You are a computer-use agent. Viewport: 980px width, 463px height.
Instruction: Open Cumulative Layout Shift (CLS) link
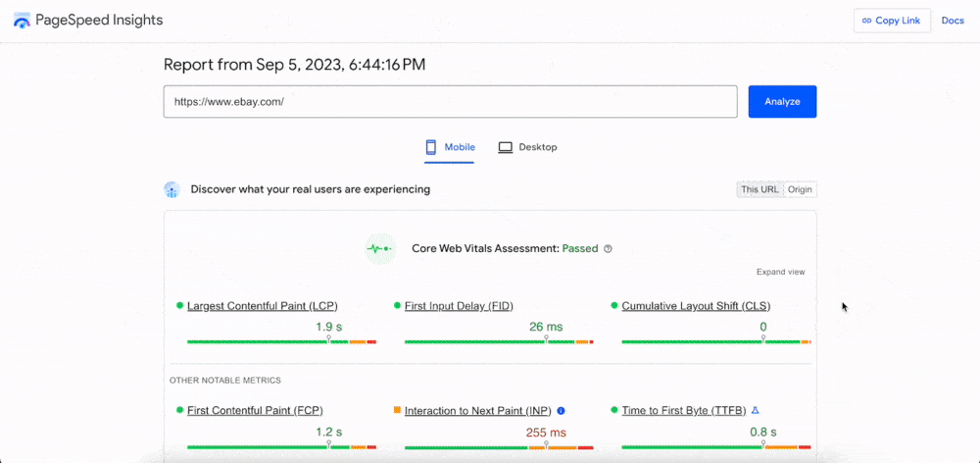point(695,306)
